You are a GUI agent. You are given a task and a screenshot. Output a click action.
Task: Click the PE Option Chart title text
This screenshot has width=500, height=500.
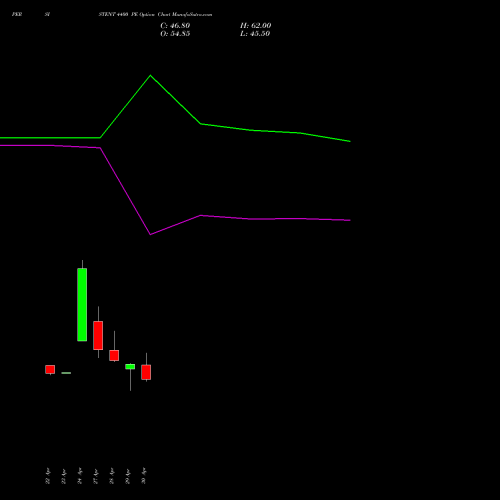[x=155, y=14]
